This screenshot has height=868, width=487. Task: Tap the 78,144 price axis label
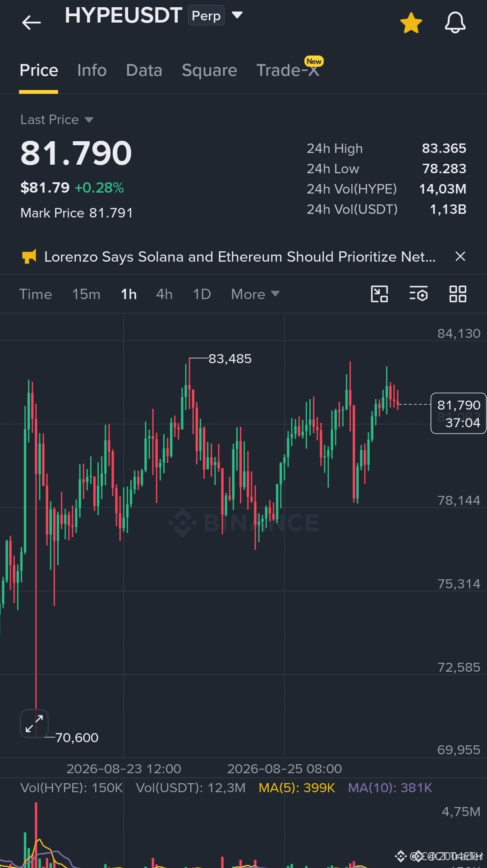[459, 500]
